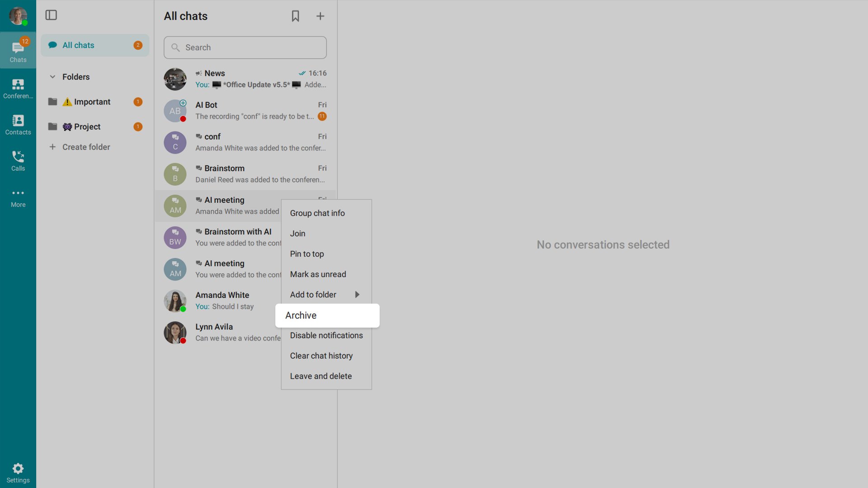The height and width of the screenshot is (488, 868).
Task: Open Settings gear in sidebar
Action: click(x=18, y=472)
